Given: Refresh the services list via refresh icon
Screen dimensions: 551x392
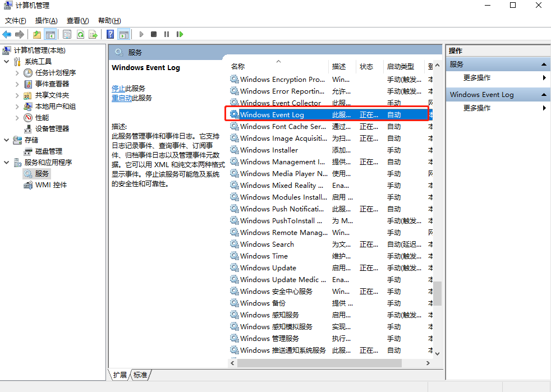Looking at the screenshot, I should point(80,34).
